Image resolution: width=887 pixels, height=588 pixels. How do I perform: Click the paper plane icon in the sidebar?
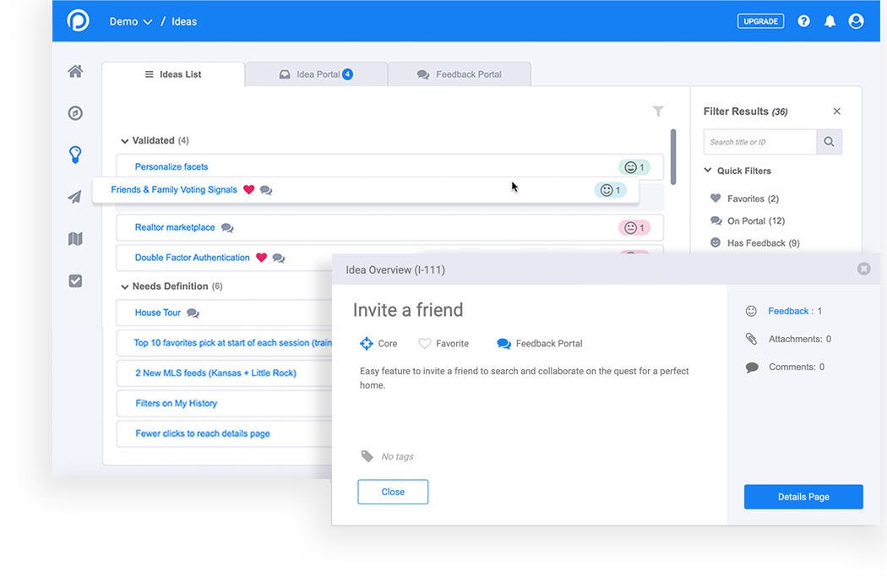pos(74,196)
